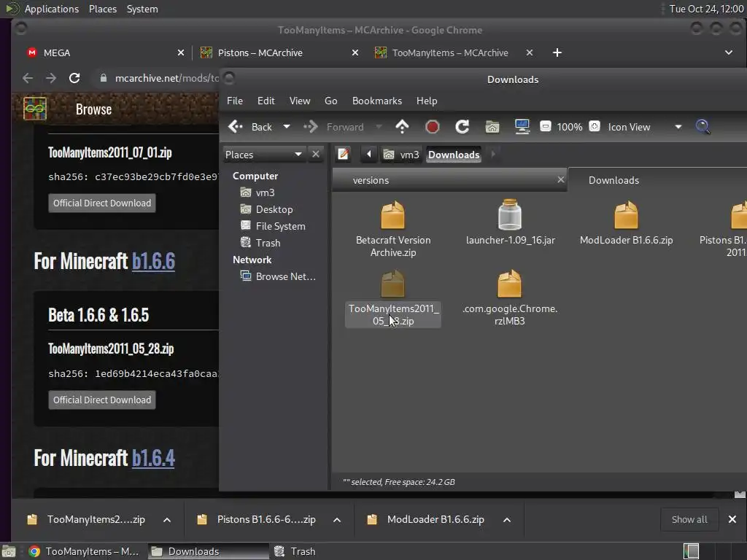Expand options for the TooManyItems2....zip download
The height and width of the screenshot is (560, 747).
click(x=167, y=520)
